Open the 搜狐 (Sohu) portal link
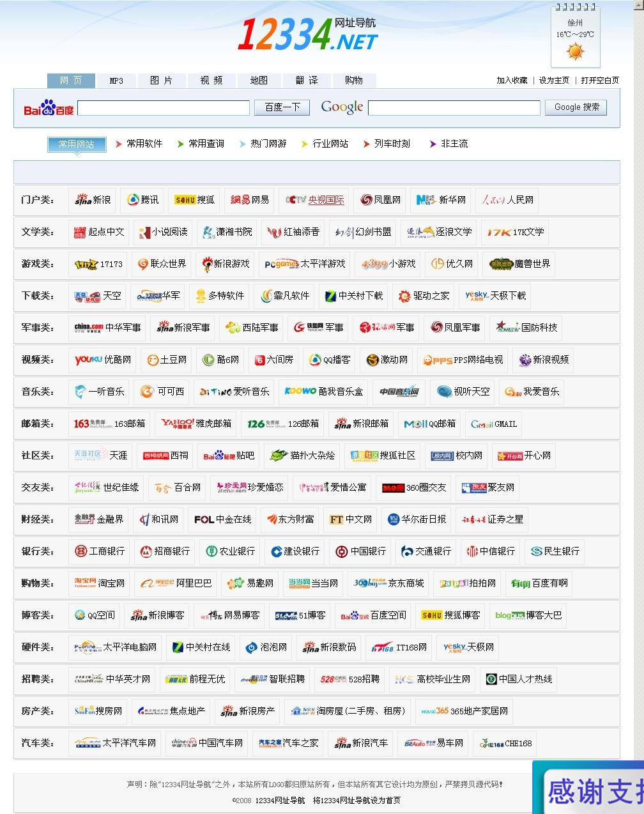This screenshot has width=644, height=814. [195, 200]
